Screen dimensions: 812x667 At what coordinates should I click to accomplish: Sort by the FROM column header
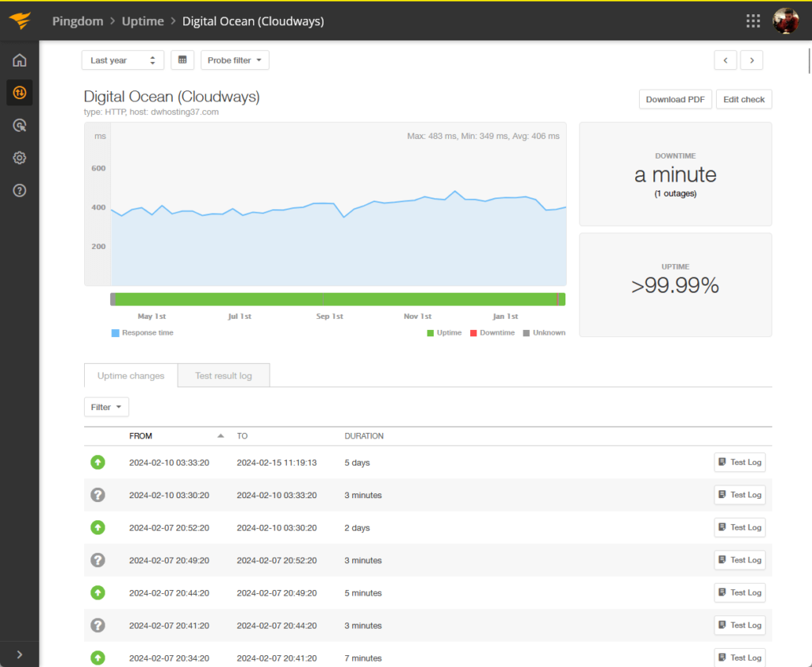click(140, 436)
